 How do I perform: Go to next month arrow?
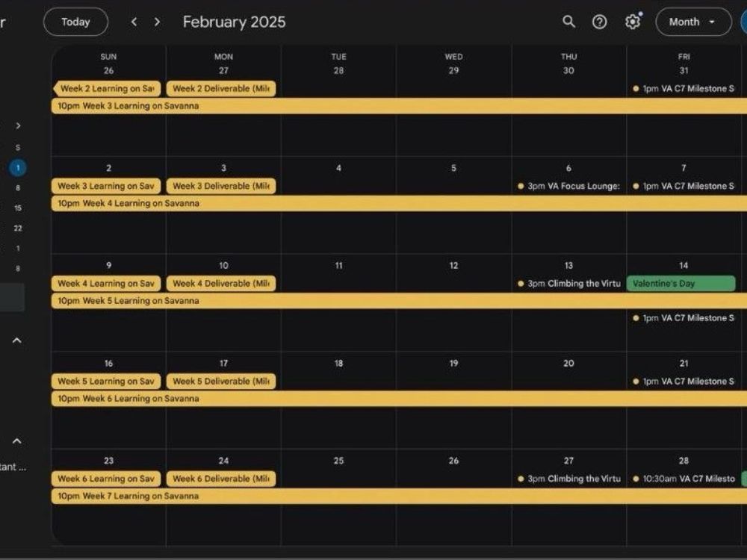click(157, 22)
